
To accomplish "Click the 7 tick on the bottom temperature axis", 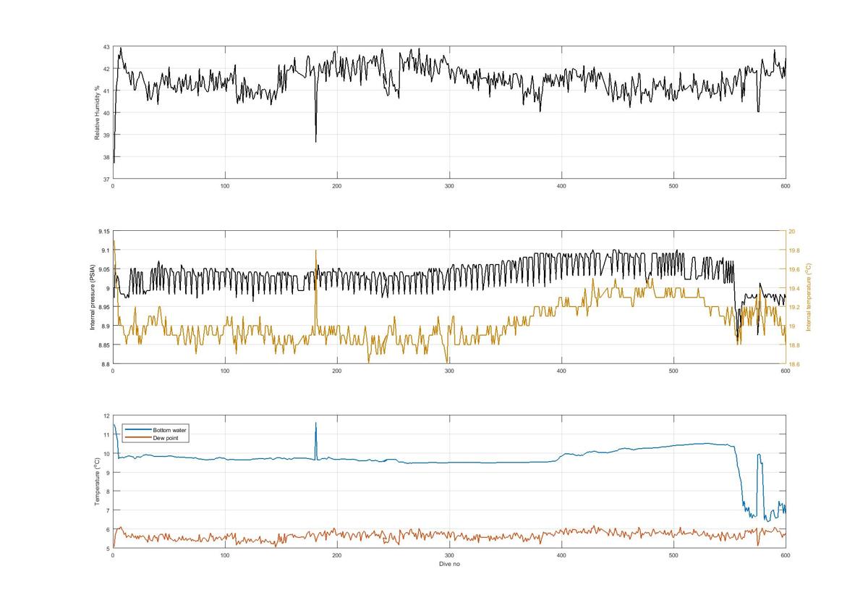I will [x=108, y=510].
